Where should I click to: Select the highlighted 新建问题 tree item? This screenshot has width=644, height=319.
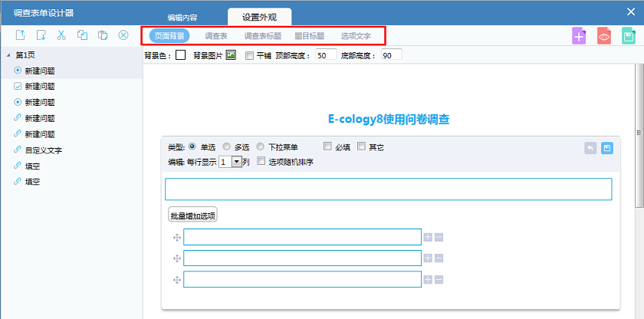coord(71,71)
